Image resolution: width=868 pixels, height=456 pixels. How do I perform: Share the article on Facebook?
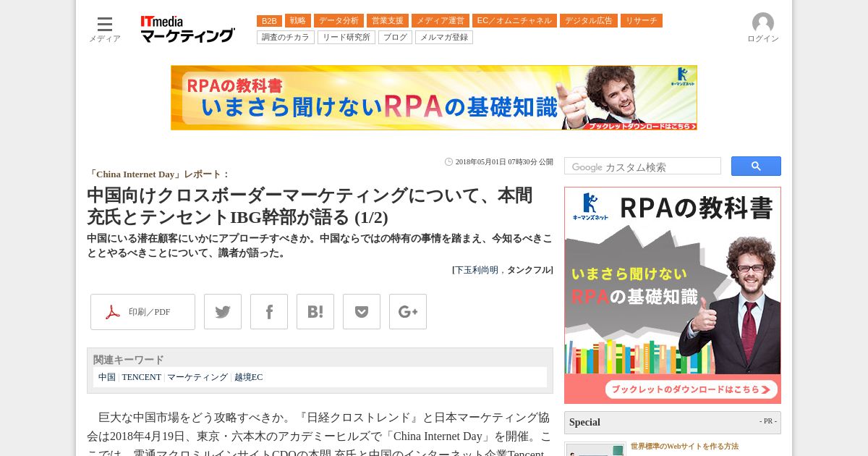[x=269, y=312]
